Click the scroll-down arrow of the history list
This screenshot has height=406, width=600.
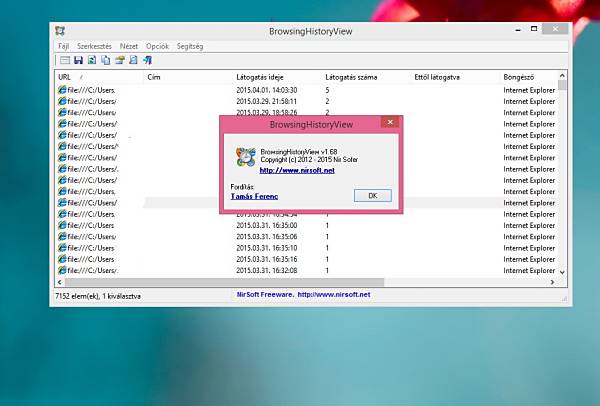click(563, 272)
